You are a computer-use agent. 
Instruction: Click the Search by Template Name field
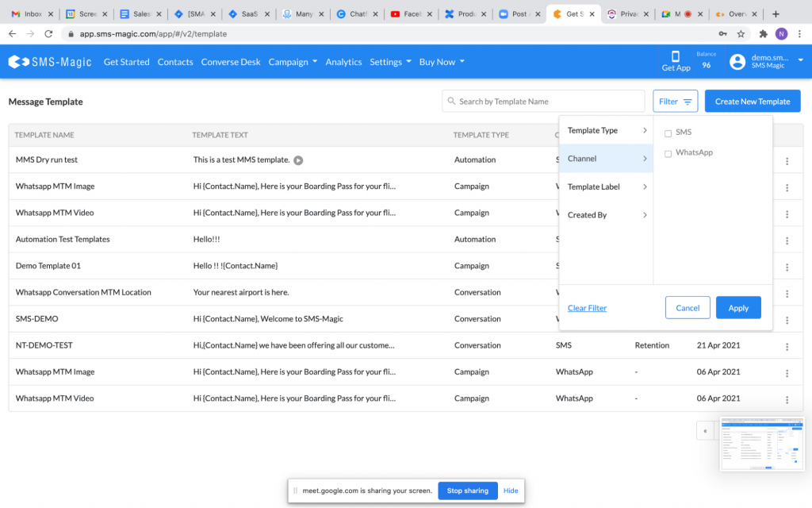[x=543, y=101]
